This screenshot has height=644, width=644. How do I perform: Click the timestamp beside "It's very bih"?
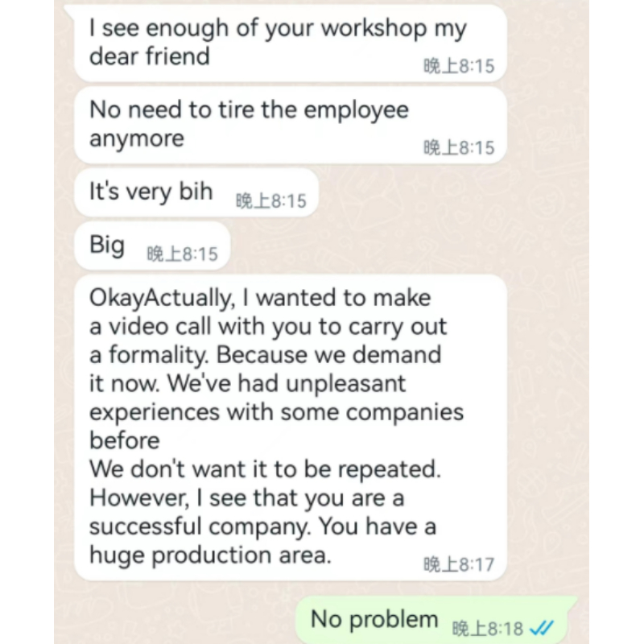pos(271,201)
